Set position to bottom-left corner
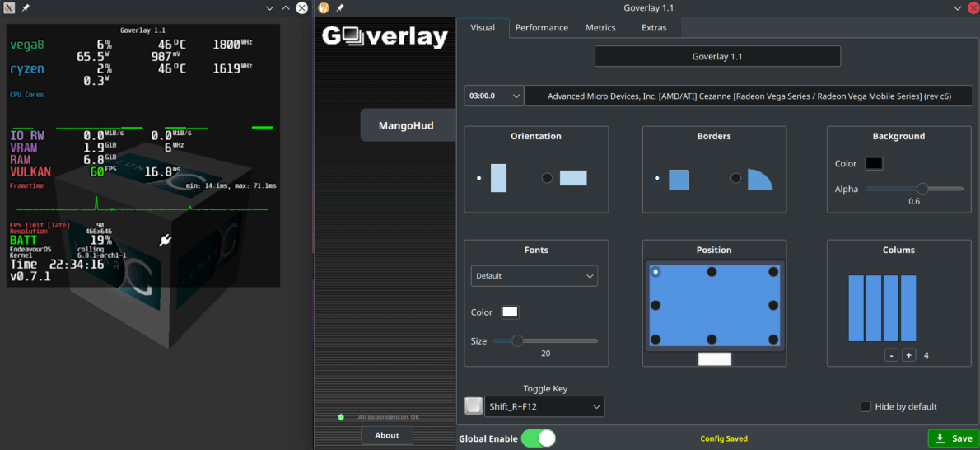The width and height of the screenshot is (980, 450). pyautogui.click(x=656, y=340)
